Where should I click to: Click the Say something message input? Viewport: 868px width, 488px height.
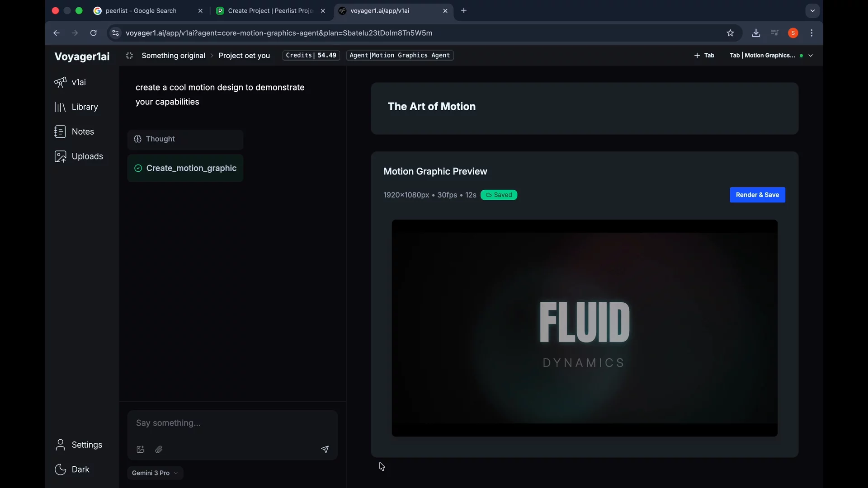pyautogui.click(x=232, y=423)
